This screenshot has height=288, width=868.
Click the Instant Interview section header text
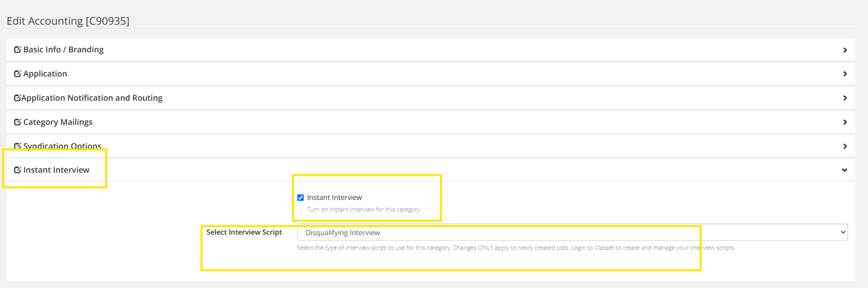tap(56, 170)
